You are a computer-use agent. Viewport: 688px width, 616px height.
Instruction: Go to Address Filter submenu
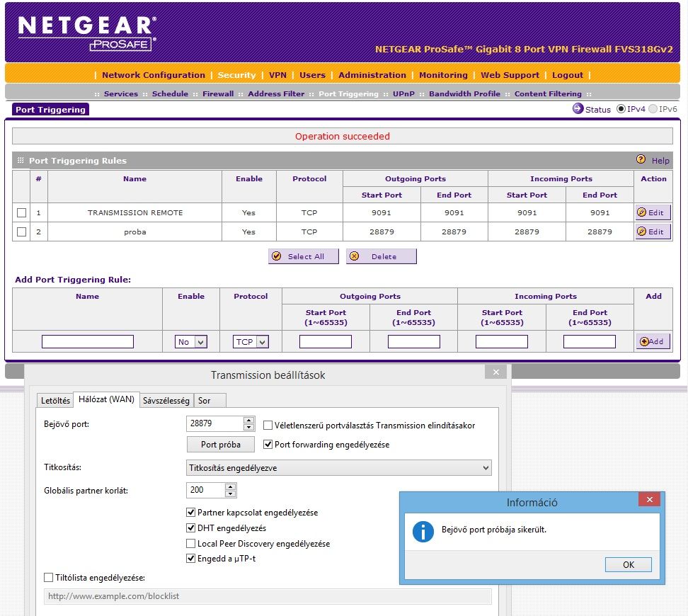(275, 93)
